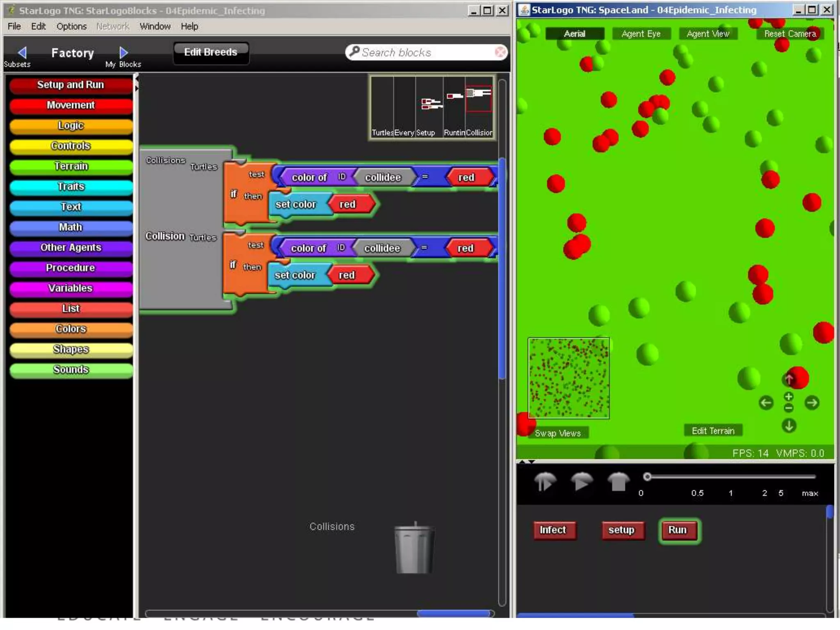Open the Traits block drawer

pos(71,187)
